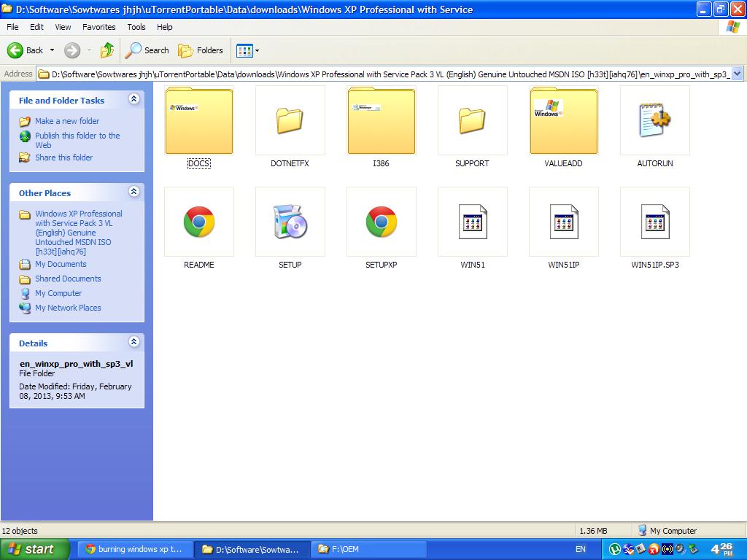Select the SUPPORT folder

473,120
